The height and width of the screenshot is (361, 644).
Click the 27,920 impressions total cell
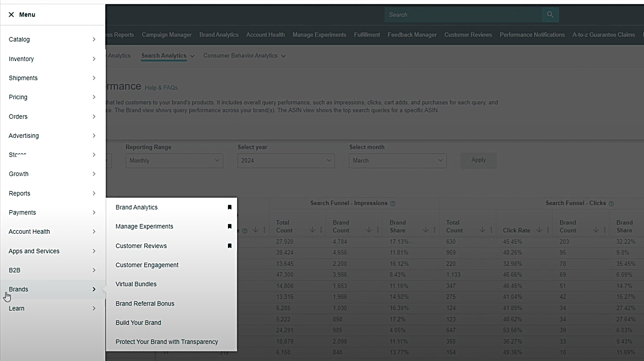click(x=285, y=242)
